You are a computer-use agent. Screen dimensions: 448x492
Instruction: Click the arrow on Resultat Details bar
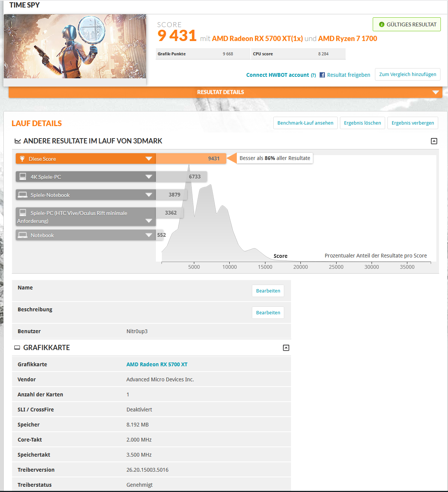pyautogui.click(x=436, y=92)
